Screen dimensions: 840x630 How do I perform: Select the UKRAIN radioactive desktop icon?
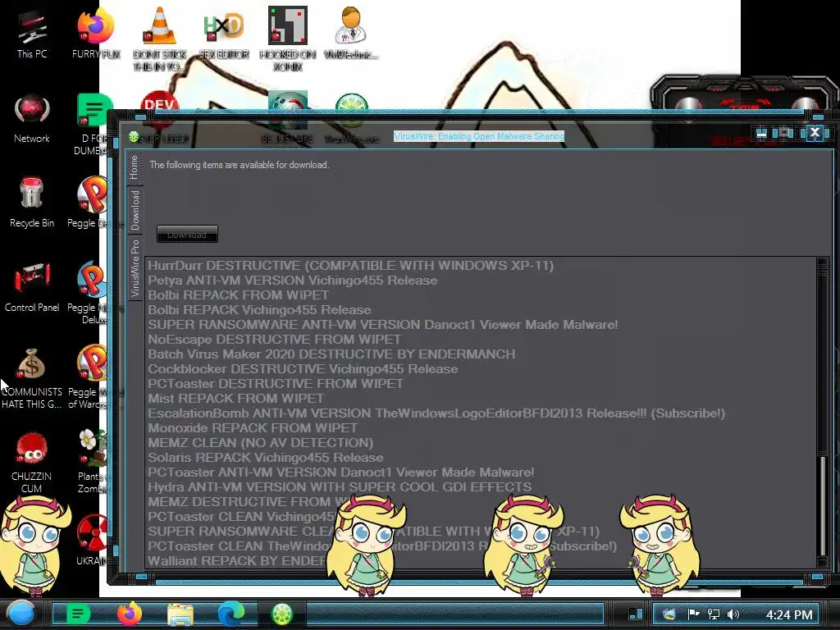click(91, 540)
